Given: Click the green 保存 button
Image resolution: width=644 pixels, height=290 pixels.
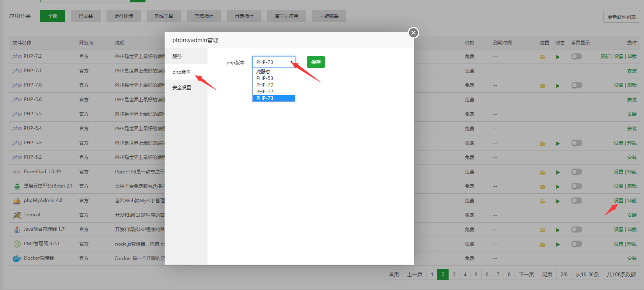Looking at the screenshot, I should (316, 62).
